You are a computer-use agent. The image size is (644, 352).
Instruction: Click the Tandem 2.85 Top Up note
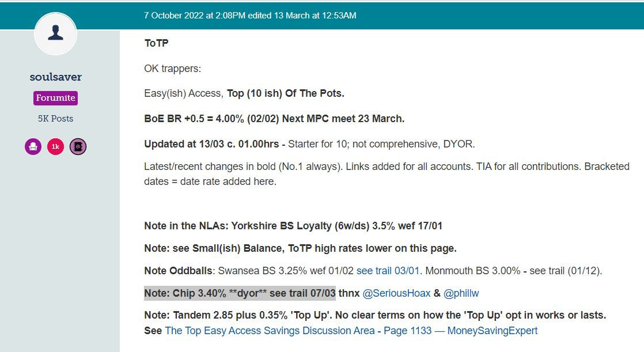375,315
